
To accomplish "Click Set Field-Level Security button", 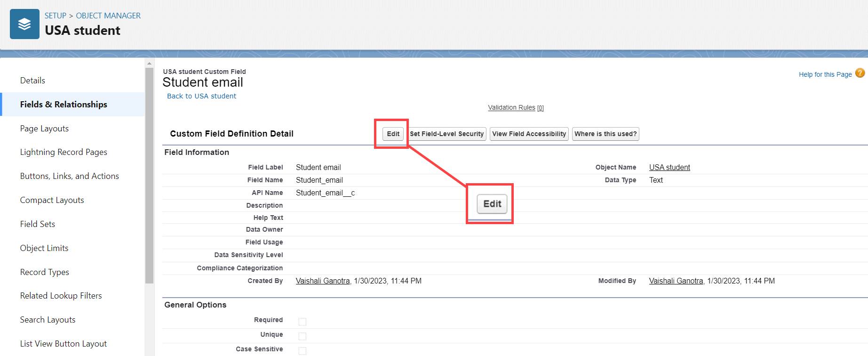I will pos(447,134).
